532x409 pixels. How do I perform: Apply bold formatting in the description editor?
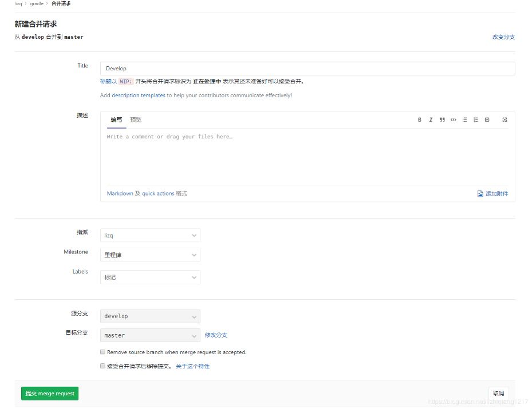[x=419, y=120]
